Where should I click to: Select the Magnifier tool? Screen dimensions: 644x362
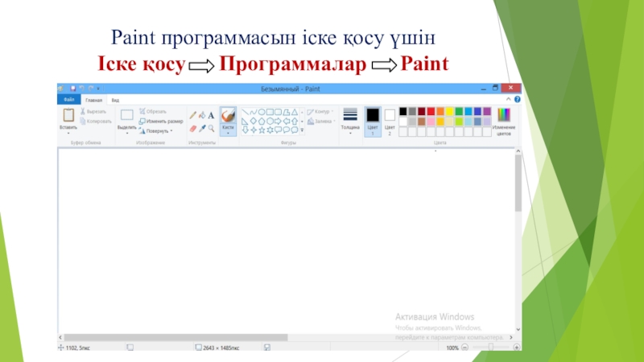(x=211, y=128)
